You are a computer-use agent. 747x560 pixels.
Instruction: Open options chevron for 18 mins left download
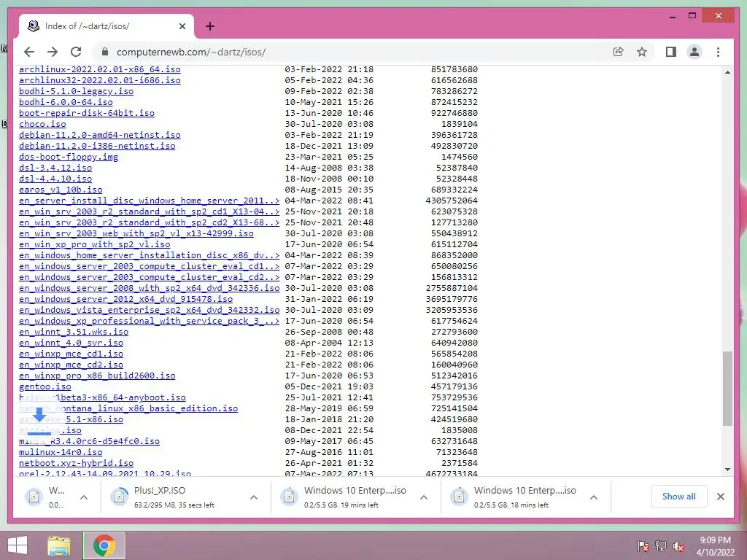(x=594, y=497)
